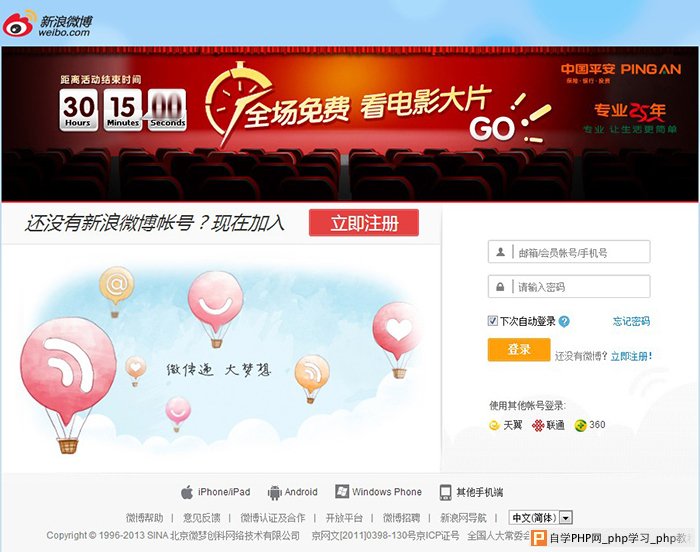Click the help question mark icon

coord(564,321)
